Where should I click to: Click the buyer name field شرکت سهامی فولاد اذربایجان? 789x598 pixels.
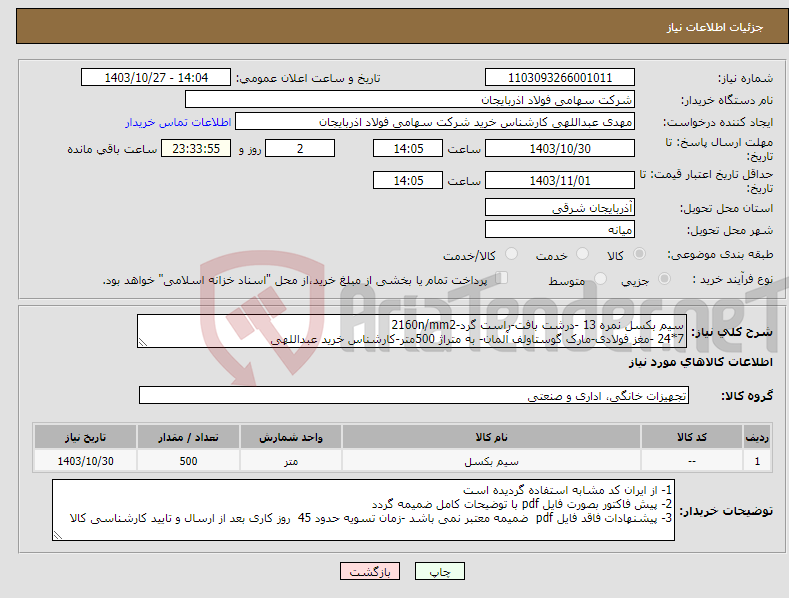(x=410, y=100)
